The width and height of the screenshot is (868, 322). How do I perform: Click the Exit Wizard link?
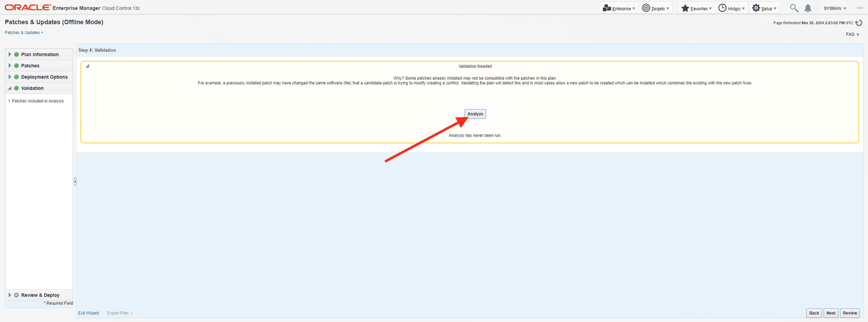[88, 313]
